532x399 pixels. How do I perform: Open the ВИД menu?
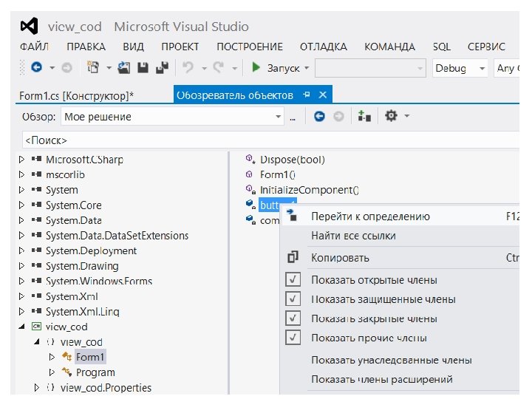(133, 47)
